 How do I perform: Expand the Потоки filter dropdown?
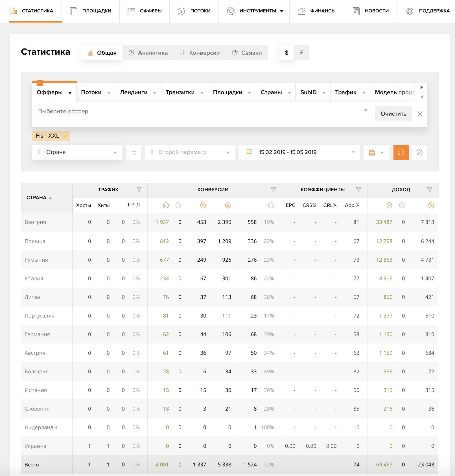(96, 92)
